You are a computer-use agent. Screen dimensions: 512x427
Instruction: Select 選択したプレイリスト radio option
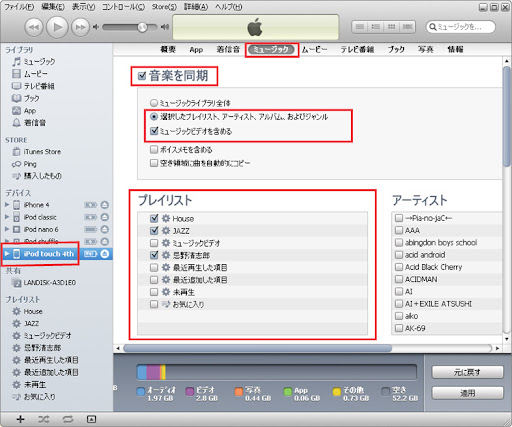154,117
